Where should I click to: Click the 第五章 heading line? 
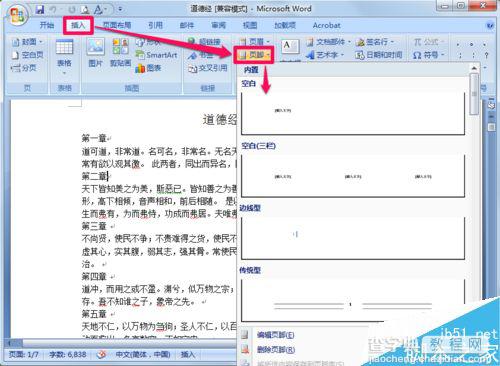(94, 314)
